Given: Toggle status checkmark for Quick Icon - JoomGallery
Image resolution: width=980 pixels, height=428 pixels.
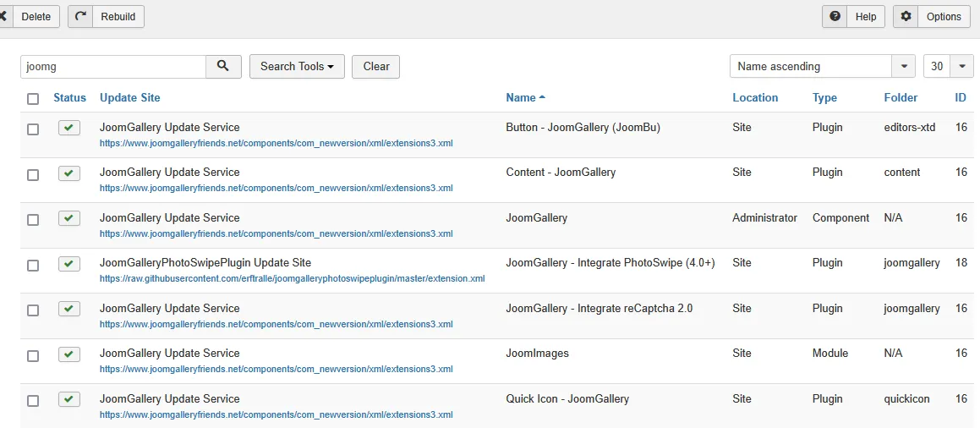Looking at the screenshot, I should [69, 399].
